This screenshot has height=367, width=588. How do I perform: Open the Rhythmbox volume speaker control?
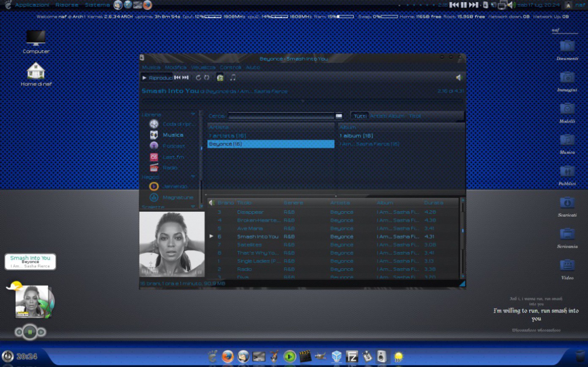[459, 77]
